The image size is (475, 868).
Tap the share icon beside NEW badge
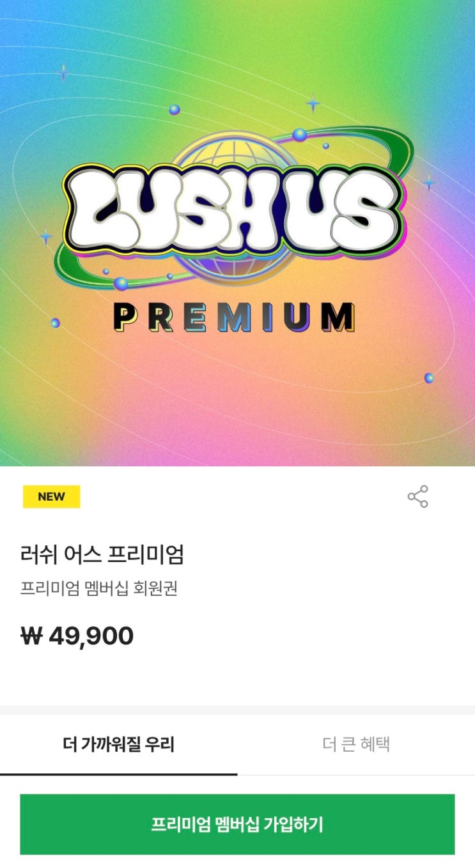(417, 496)
